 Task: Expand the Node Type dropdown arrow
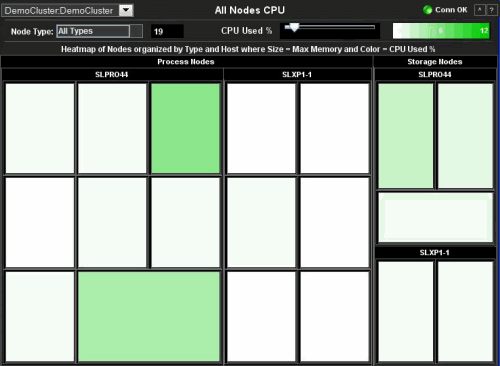(136, 31)
